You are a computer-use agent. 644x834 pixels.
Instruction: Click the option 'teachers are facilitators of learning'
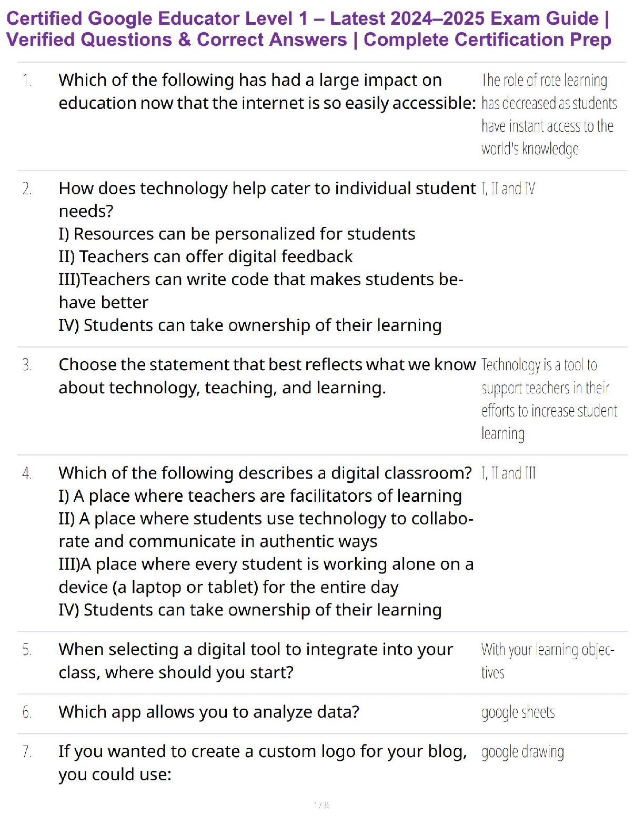[x=260, y=495]
